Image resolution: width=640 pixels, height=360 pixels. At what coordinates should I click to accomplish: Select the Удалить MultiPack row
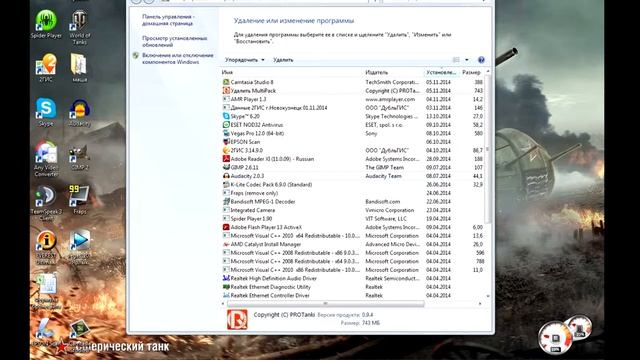[x=353, y=91]
